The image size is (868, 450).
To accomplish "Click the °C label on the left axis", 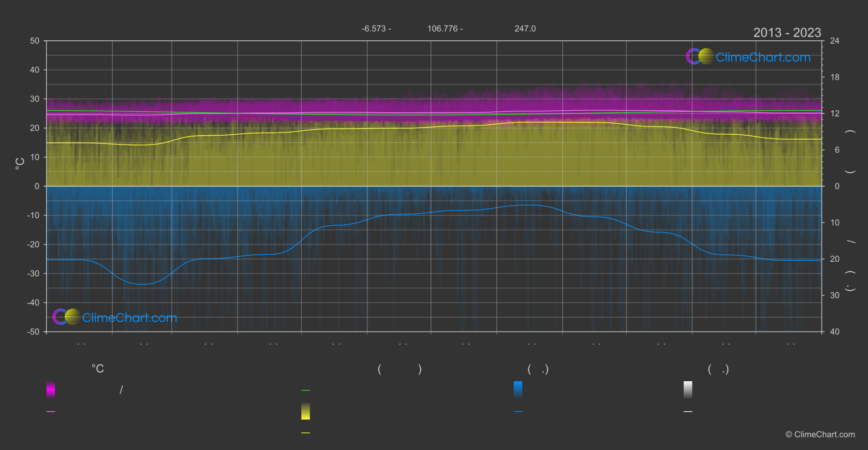I will pyautogui.click(x=20, y=164).
